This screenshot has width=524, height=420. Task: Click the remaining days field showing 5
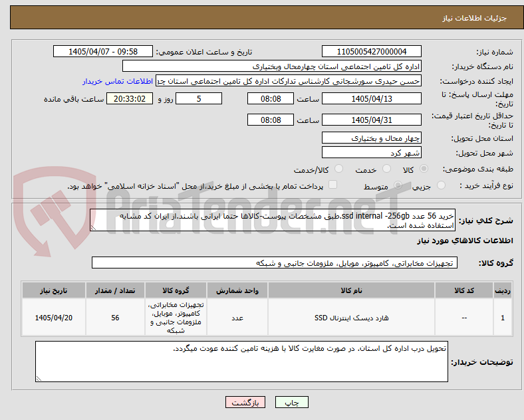pyautogui.click(x=199, y=98)
